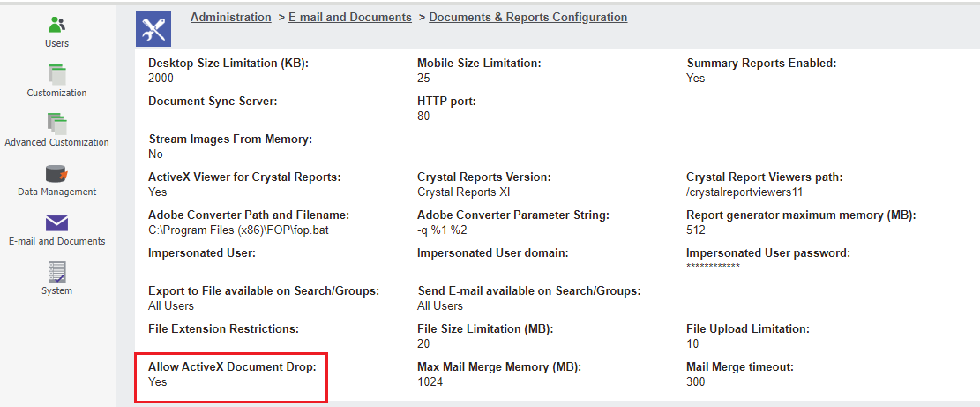The width and height of the screenshot is (980, 407).
Task: Click the Crystal Reports XI version value
Action: [x=464, y=192]
